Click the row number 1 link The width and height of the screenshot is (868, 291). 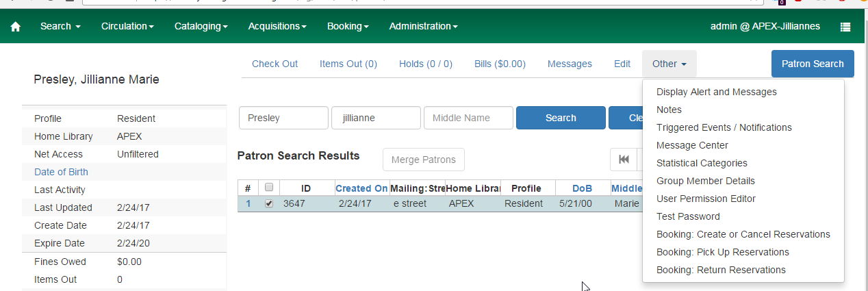coord(248,203)
